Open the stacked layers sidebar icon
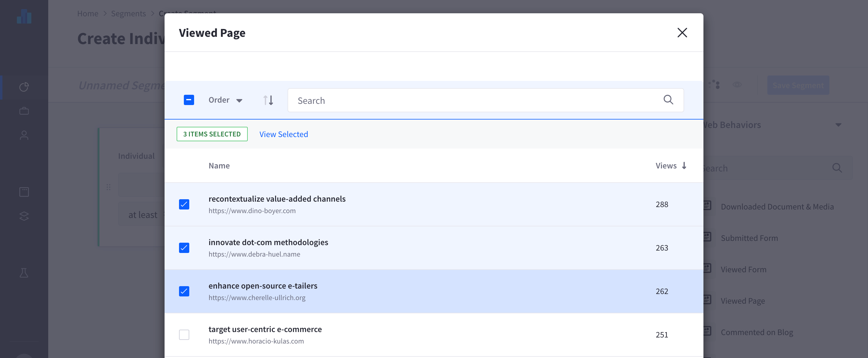This screenshot has width=868, height=358. [x=24, y=216]
